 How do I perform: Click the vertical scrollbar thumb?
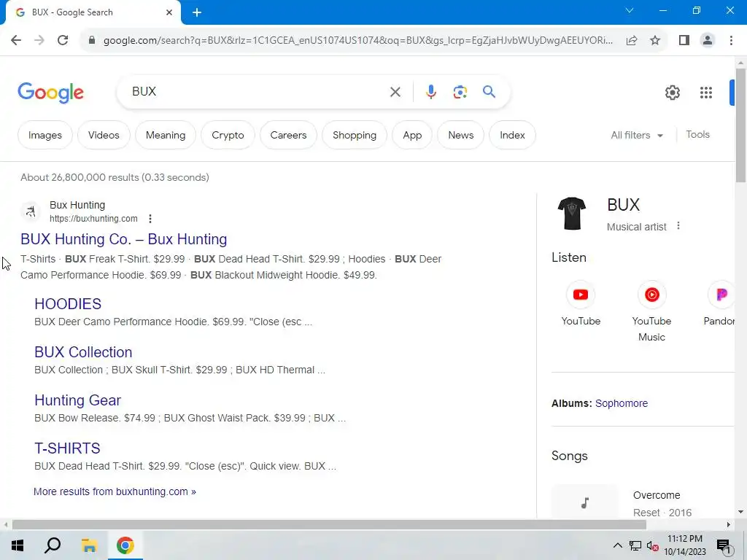(x=740, y=125)
